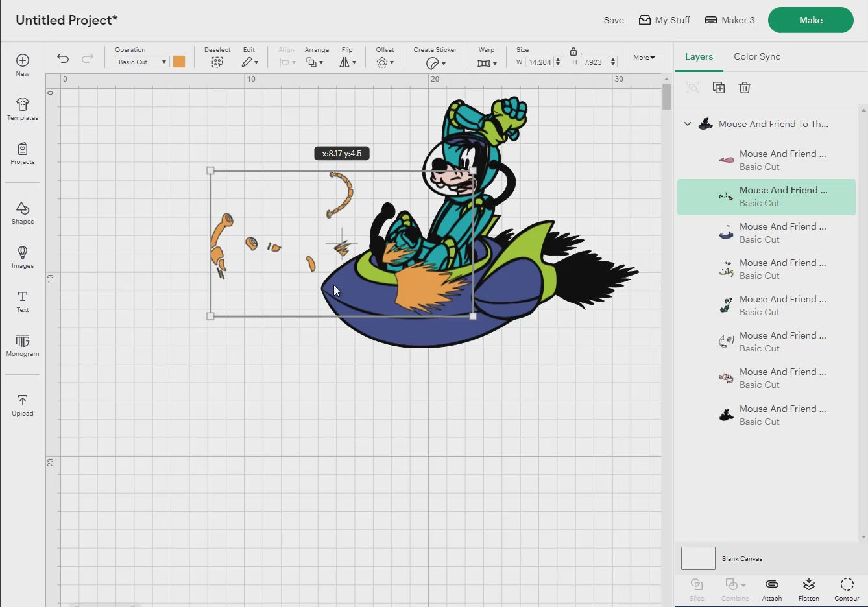Open the Images library

(23, 257)
